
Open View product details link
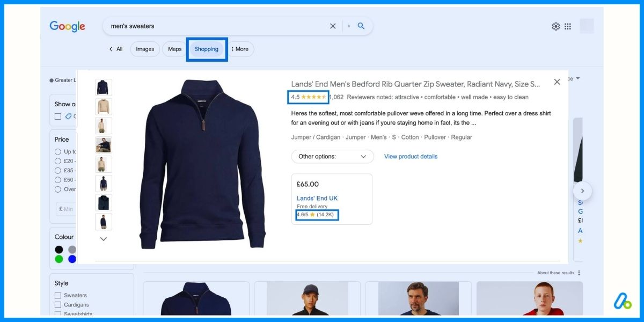click(411, 157)
